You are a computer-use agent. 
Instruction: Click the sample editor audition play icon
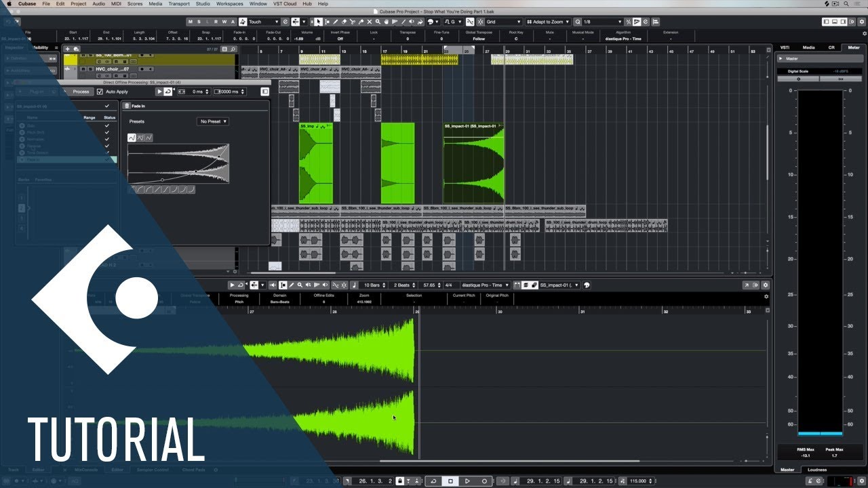[x=233, y=285]
